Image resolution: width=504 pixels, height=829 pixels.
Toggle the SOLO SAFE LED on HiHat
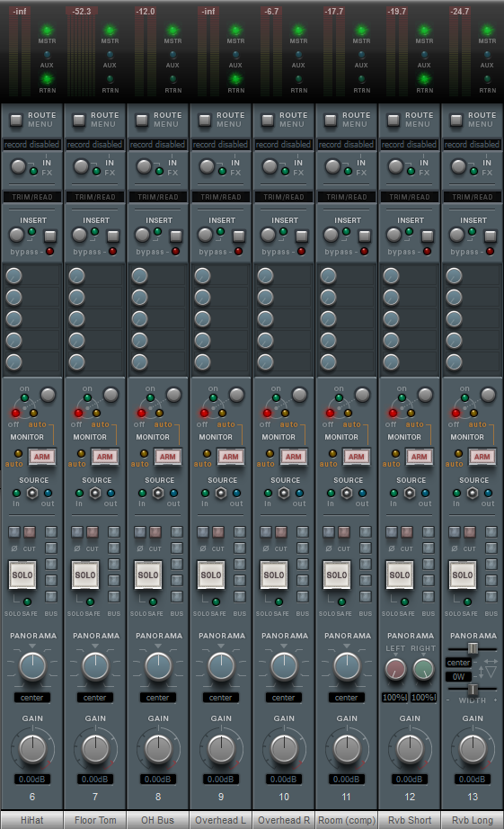pos(28,602)
